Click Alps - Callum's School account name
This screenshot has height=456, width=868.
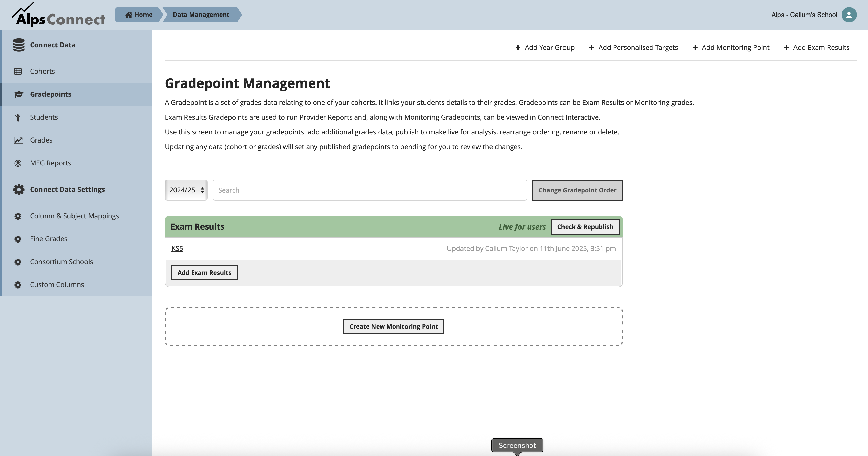tap(804, 15)
